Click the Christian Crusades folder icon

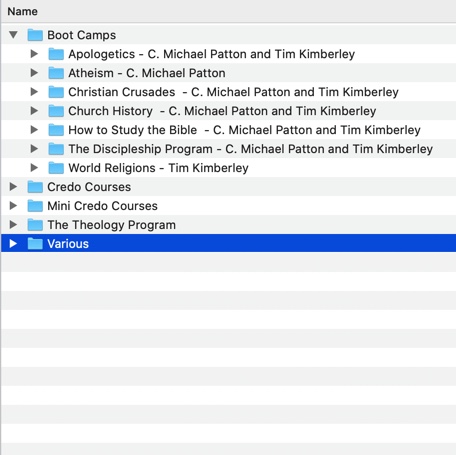pyautogui.click(x=56, y=92)
